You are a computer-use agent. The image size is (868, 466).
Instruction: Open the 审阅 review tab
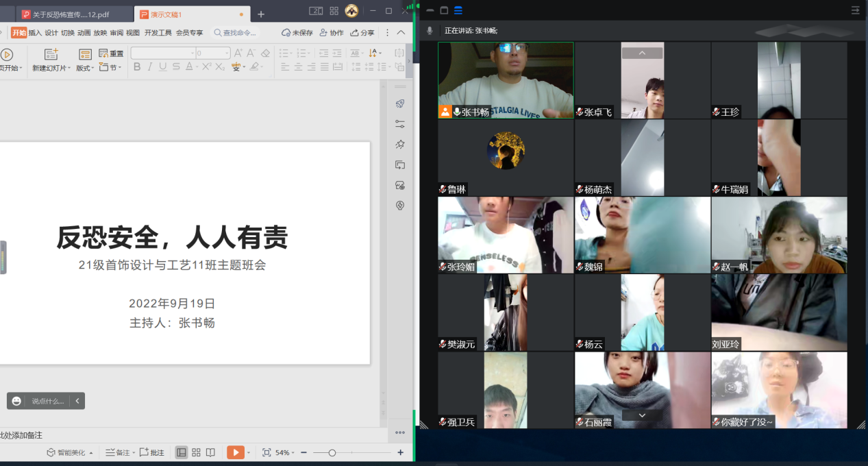click(x=116, y=33)
